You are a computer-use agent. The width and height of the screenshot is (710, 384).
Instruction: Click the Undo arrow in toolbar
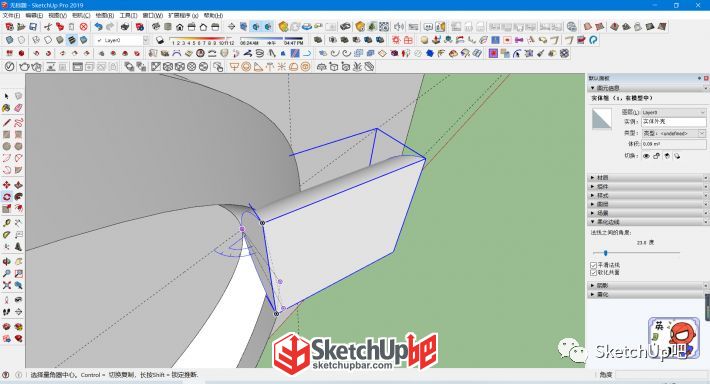pos(98,27)
